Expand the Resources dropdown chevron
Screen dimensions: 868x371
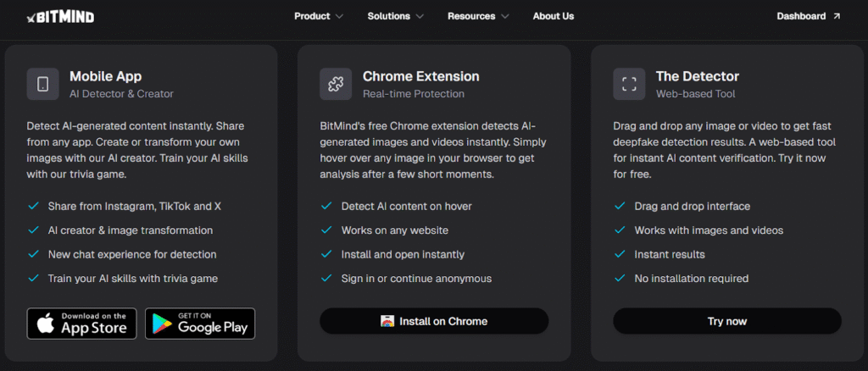click(505, 16)
